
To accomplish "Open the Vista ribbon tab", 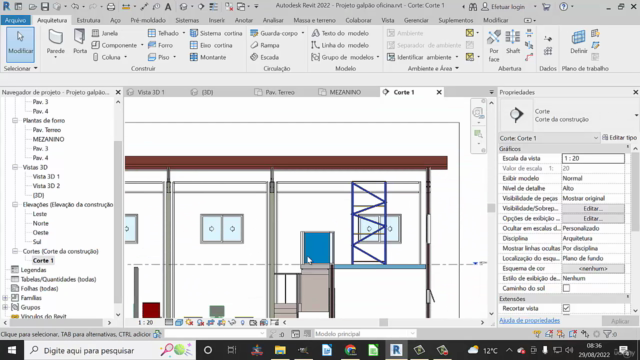I will click(387, 20).
